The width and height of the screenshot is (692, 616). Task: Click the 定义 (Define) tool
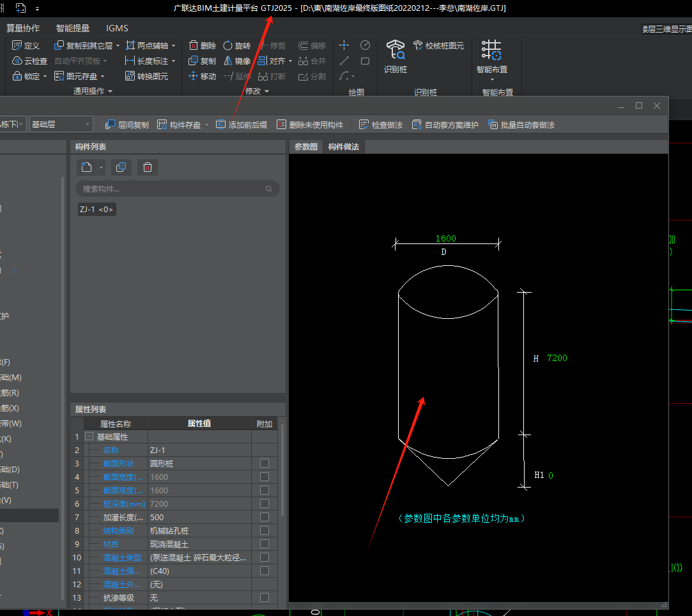[26, 45]
